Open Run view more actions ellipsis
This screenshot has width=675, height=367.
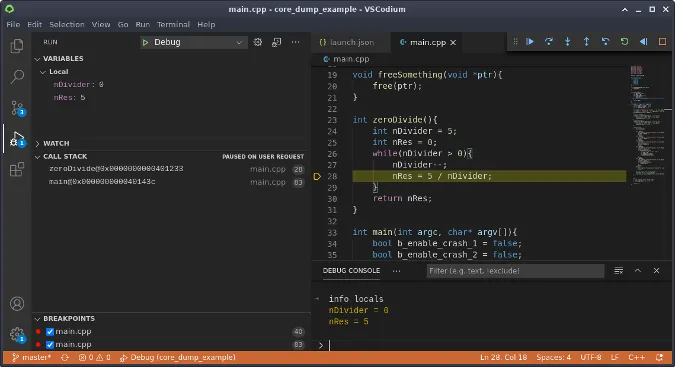(295, 42)
